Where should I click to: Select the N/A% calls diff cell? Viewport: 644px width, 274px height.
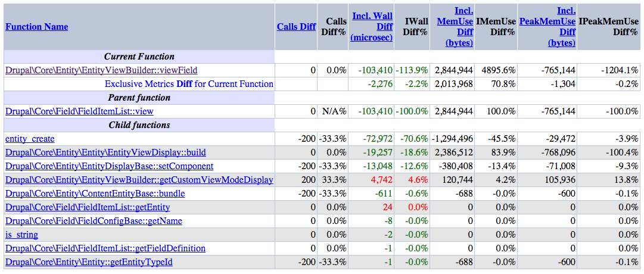pyautogui.click(x=334, y=111)
